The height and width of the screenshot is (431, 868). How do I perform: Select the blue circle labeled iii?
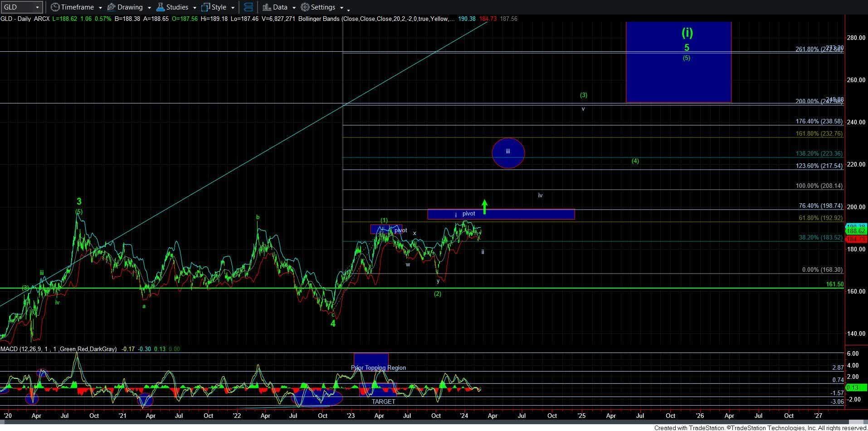click(508, 153)
